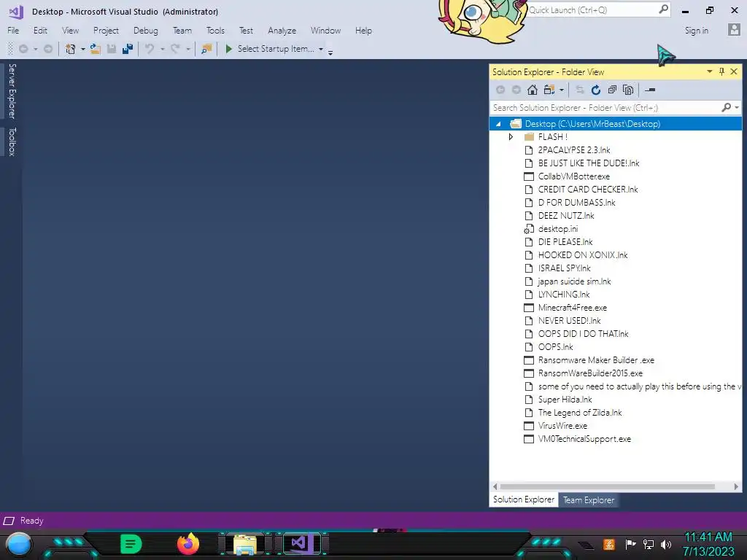Open the New Project dropdown arrow

(82, 49)
